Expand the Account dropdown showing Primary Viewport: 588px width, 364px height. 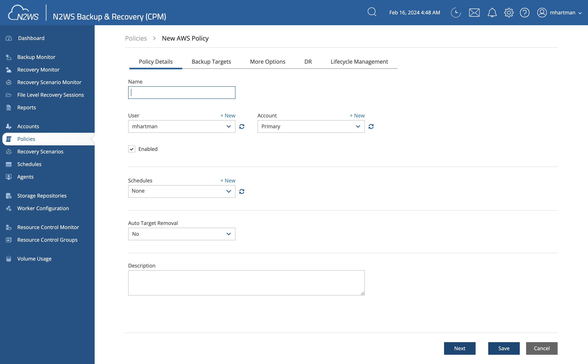311,126
